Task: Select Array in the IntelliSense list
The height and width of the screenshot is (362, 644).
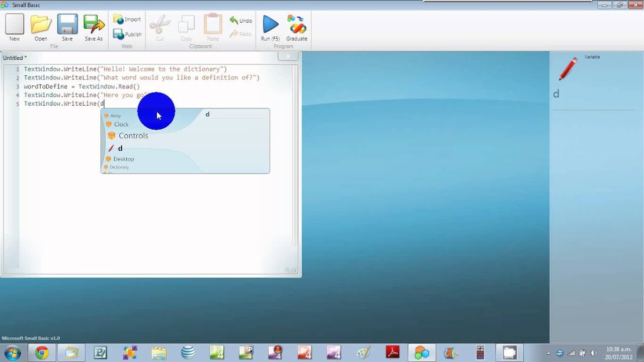Action: click(x=113, y=116)
